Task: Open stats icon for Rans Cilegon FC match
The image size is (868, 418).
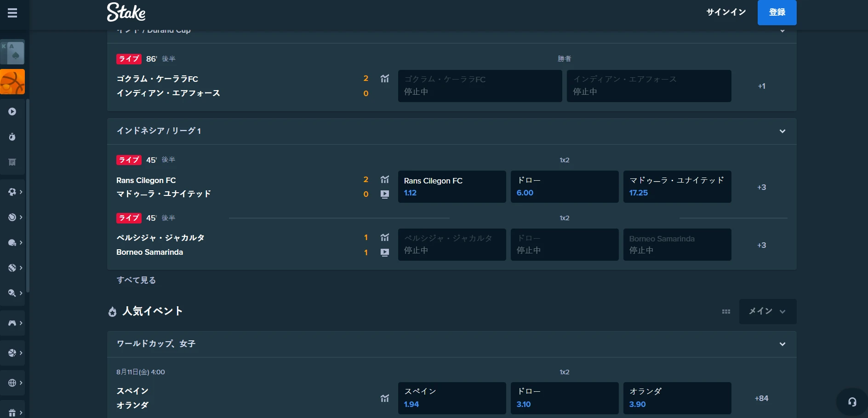Action: 385,179
